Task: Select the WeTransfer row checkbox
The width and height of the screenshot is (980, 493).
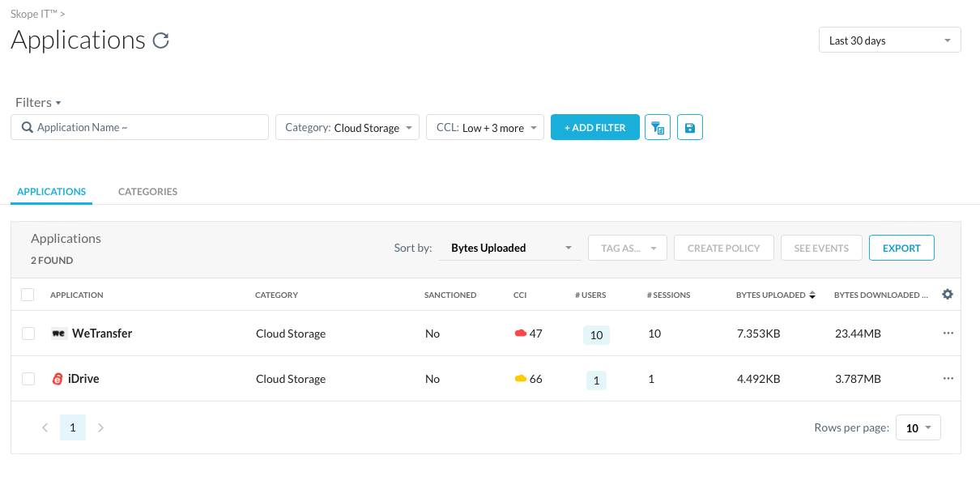Action: [28, 334]
